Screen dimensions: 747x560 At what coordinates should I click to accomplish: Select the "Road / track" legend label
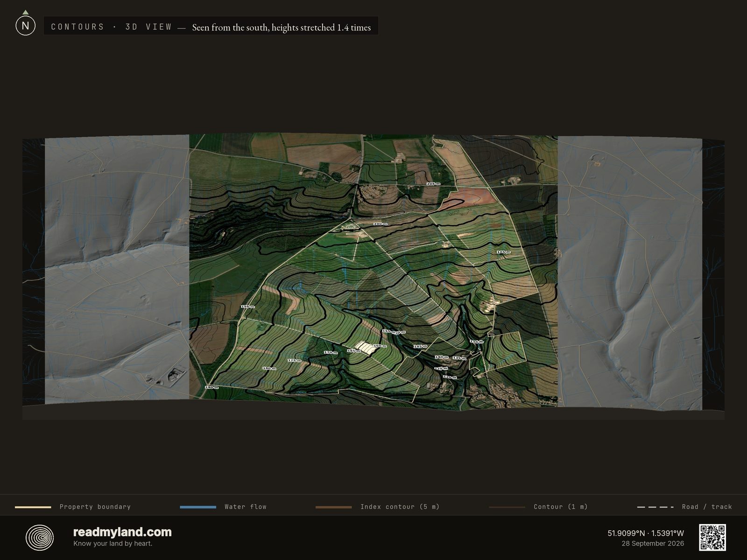coord(707,507)
